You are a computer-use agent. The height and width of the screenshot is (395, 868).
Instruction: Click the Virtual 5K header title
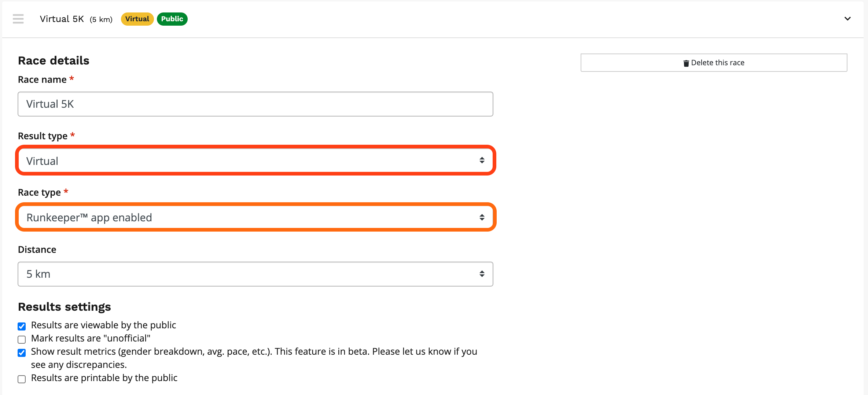(62, 19)
